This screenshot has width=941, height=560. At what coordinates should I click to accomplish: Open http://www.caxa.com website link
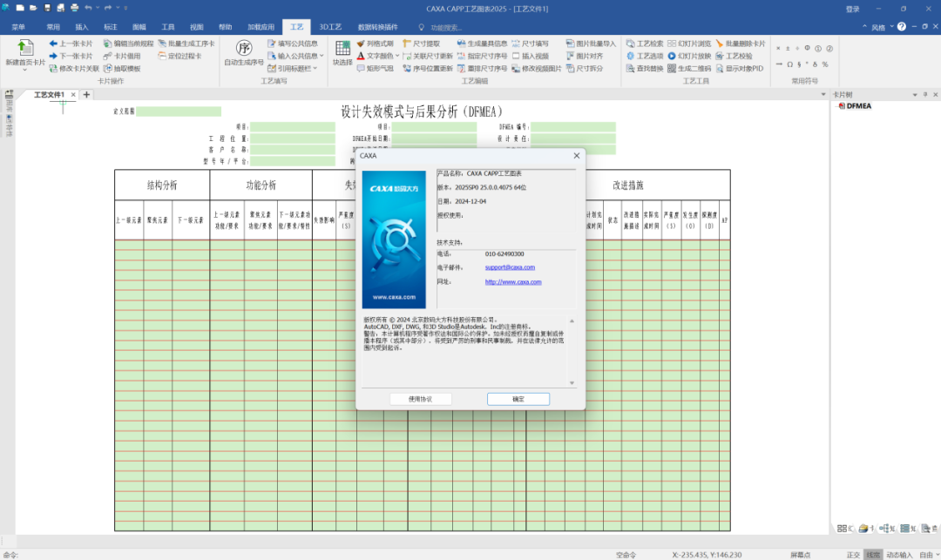[x=513, y=282]
